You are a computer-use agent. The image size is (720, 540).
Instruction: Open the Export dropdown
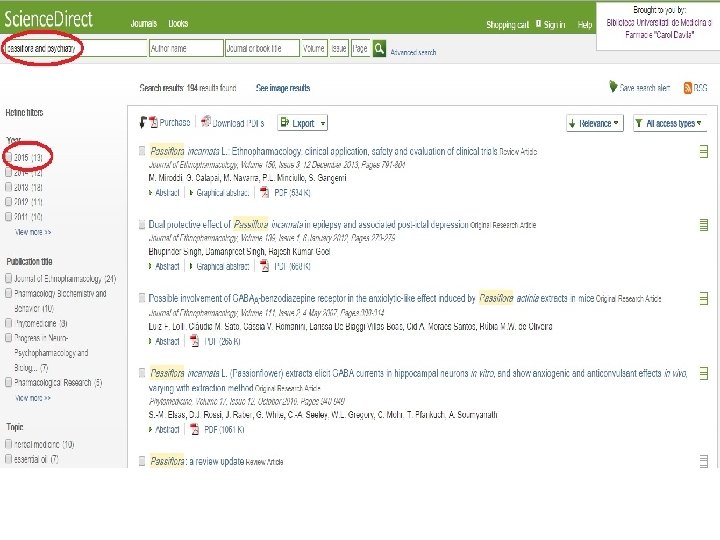pyautogui.click(x=302, y=123)
